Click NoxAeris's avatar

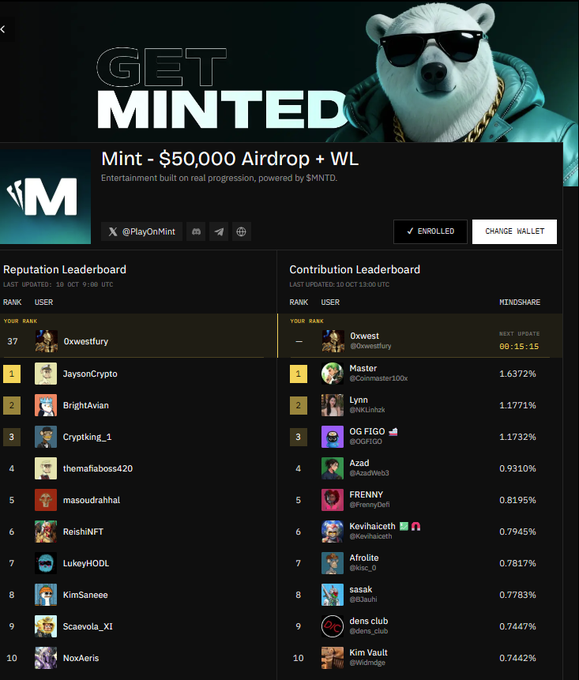coord(46,658)
